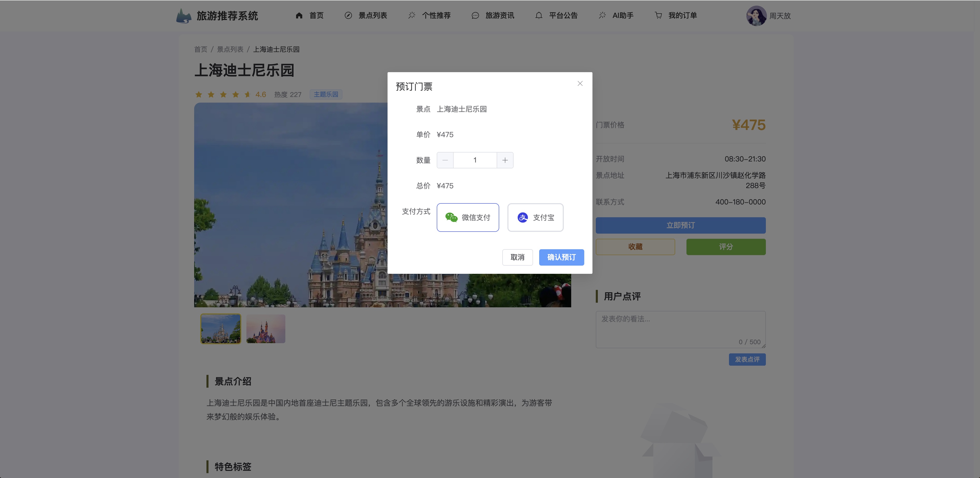Click the 景点介绍 section heading
This screenshot has width=980, height=478.
[233, 382]
